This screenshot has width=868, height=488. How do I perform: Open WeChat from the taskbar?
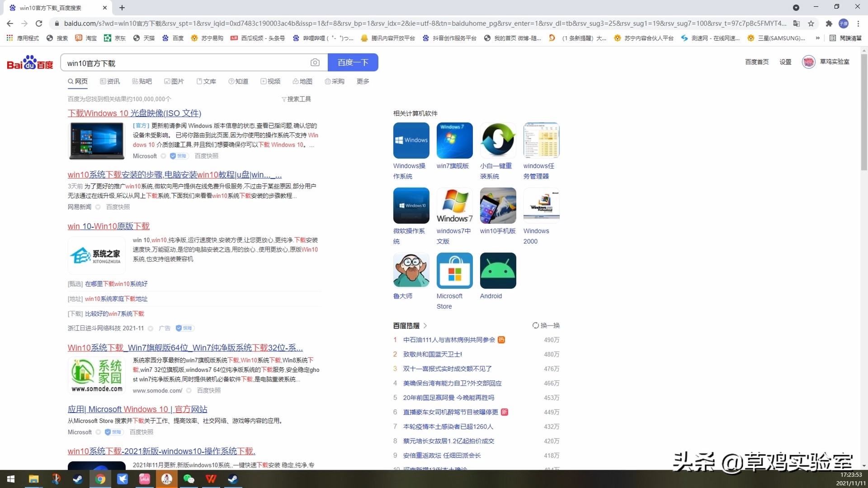189,479
